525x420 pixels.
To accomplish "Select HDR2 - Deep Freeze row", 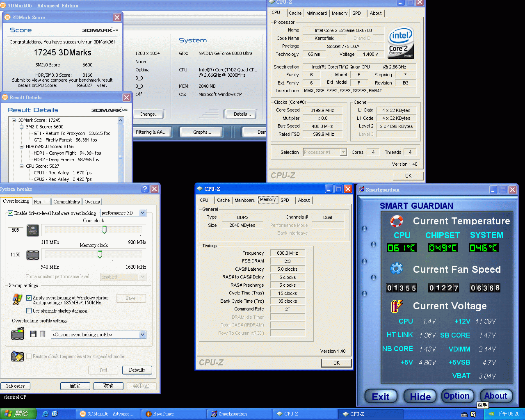I will coord(66,160).
